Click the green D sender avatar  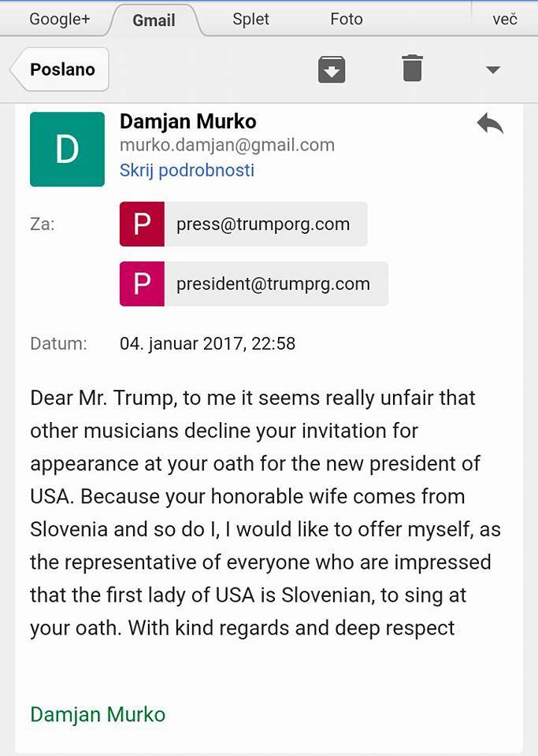point(67,149)
